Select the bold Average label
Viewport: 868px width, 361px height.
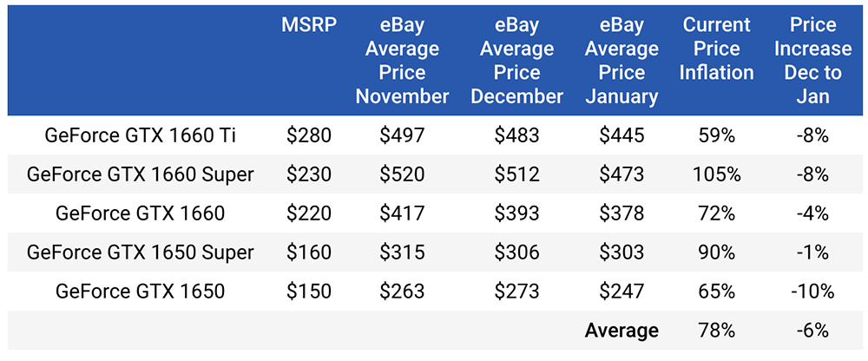tap(621, 331)
